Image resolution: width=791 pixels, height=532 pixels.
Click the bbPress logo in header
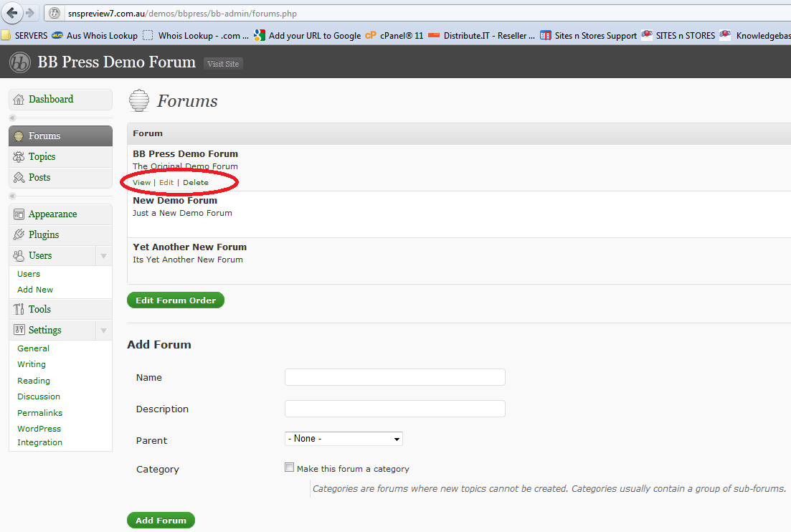tap(20, 62)
